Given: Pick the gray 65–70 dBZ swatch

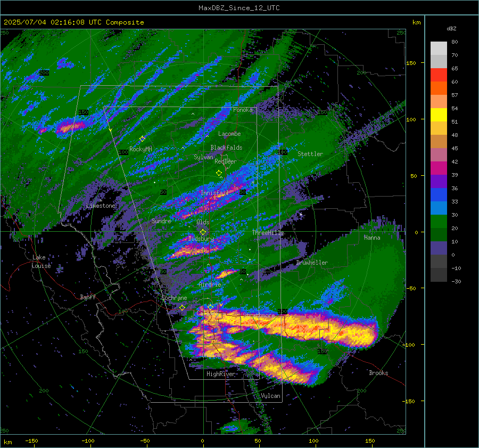Looking at the screenshot, I should tap(439, 61).
